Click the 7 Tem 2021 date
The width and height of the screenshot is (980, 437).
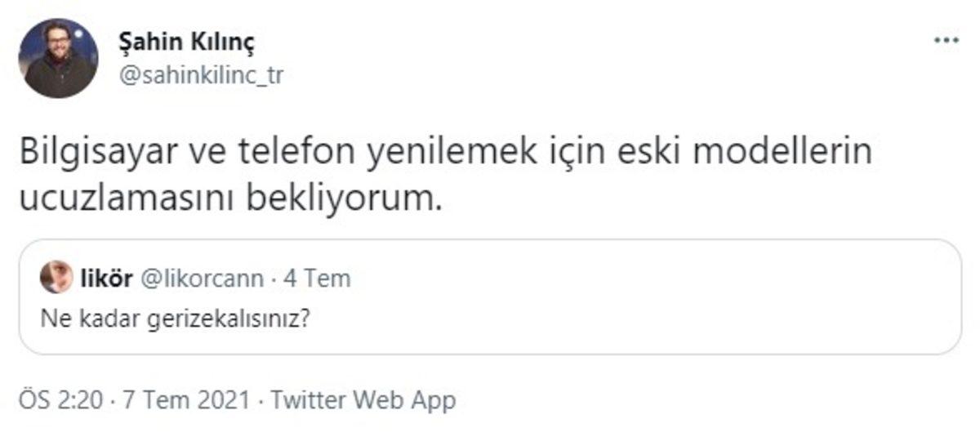(x=184, y=400)
